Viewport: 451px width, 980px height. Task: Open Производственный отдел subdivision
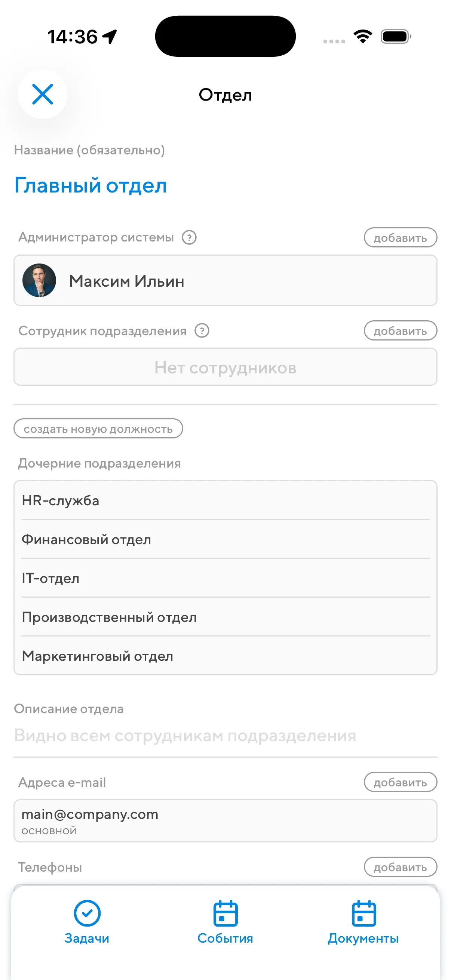(x=225, y=617)
